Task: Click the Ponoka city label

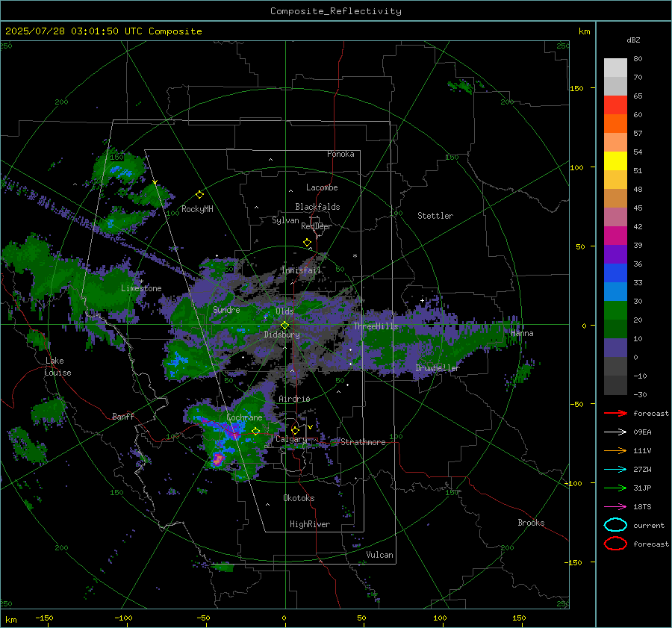Action: (340, 154)
